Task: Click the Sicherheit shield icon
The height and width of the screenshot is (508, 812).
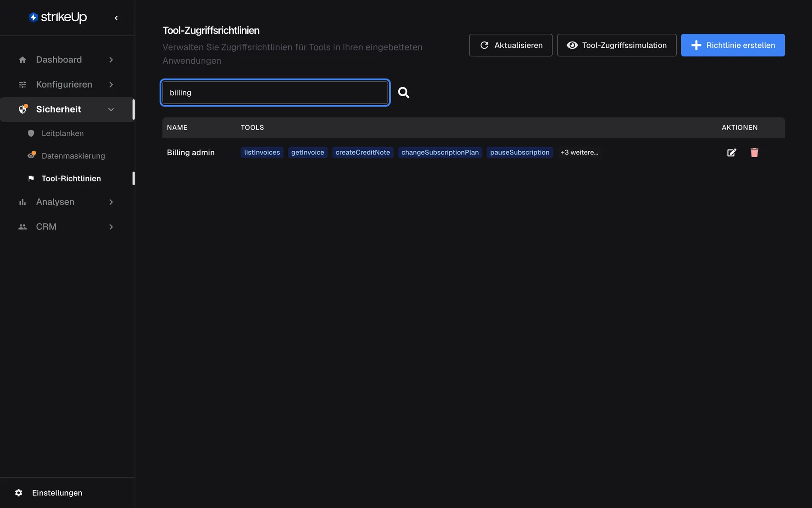Action: (23, 109)
